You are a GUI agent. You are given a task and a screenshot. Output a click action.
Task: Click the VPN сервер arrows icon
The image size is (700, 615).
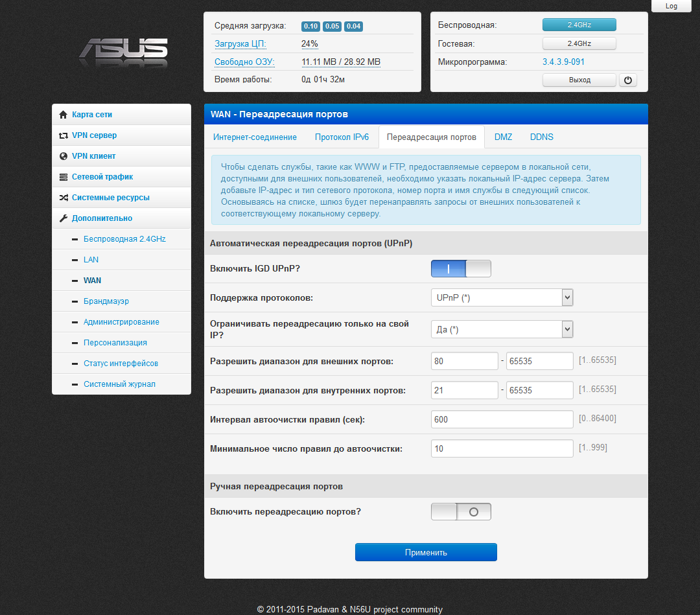[64, 135]
